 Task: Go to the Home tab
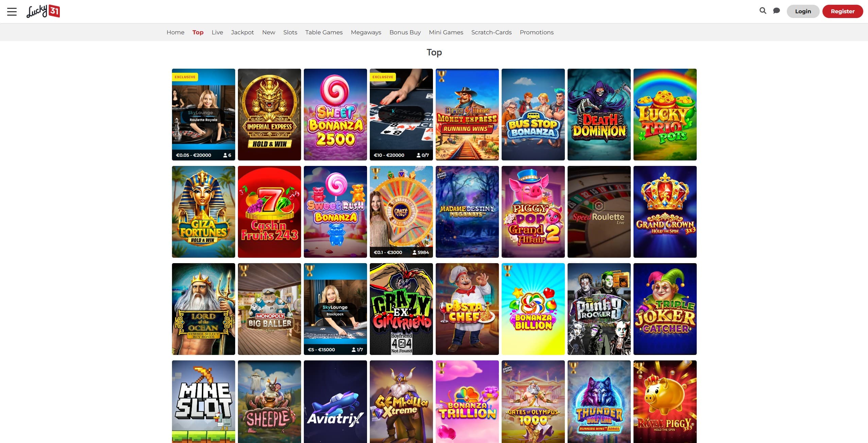(175, 32)
